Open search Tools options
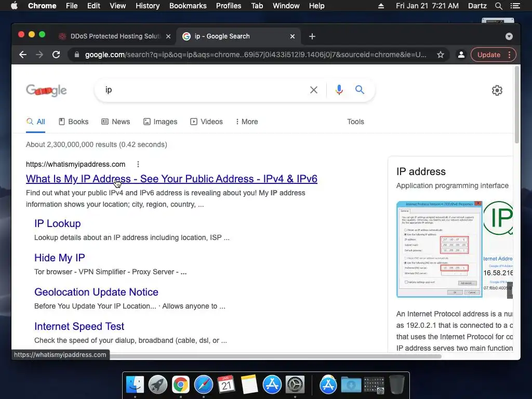 point(355,122)
